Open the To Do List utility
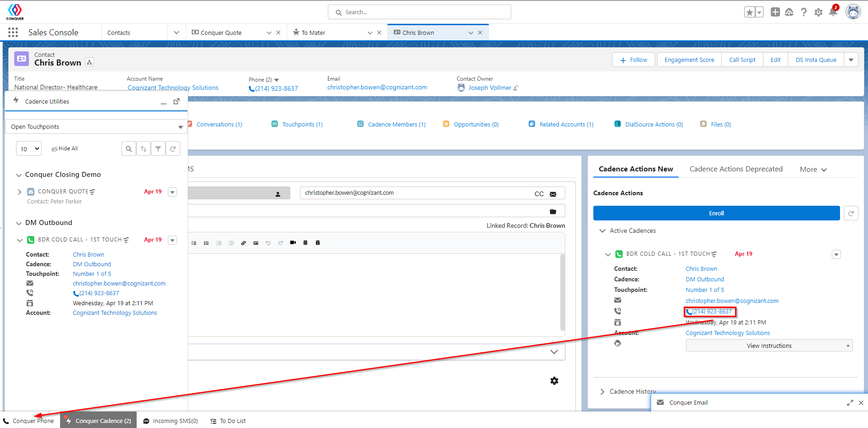 [228, 421]
